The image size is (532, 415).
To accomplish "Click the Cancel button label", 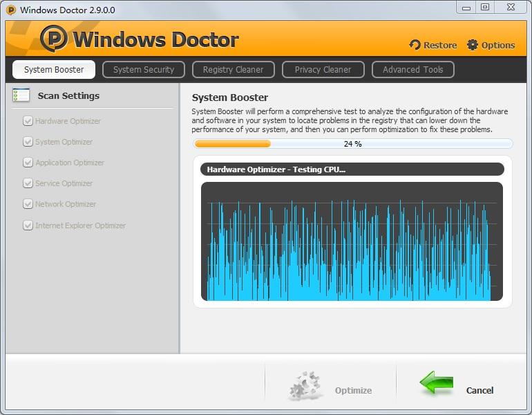I will [479, 391].
